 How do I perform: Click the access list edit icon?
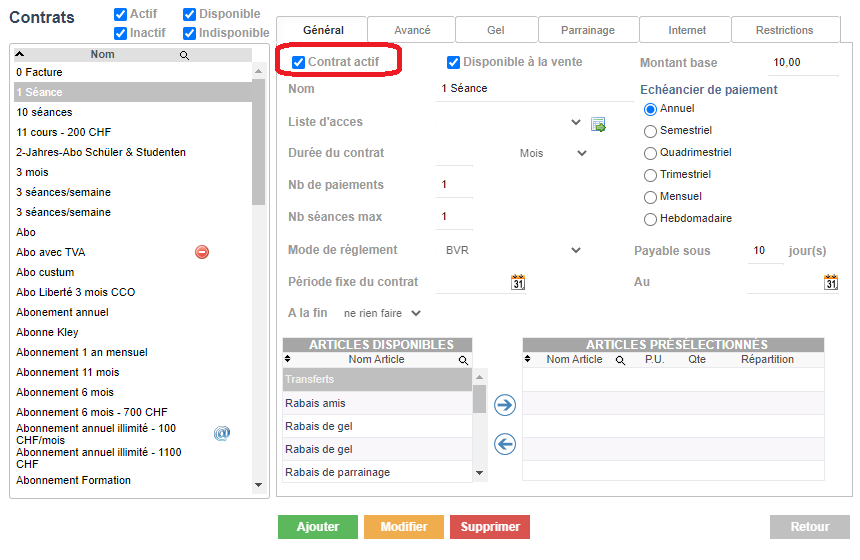(x=598, y=124)
